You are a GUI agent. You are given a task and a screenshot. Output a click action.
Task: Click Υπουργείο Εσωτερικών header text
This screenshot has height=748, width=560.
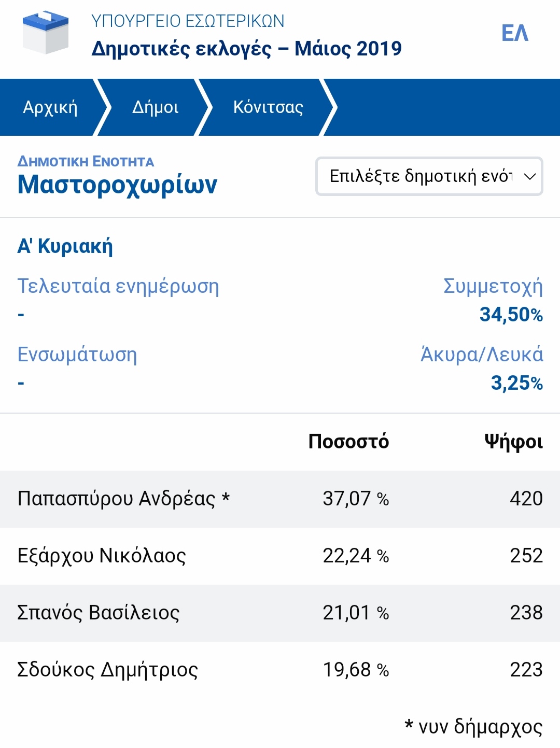tap(188, 21)
